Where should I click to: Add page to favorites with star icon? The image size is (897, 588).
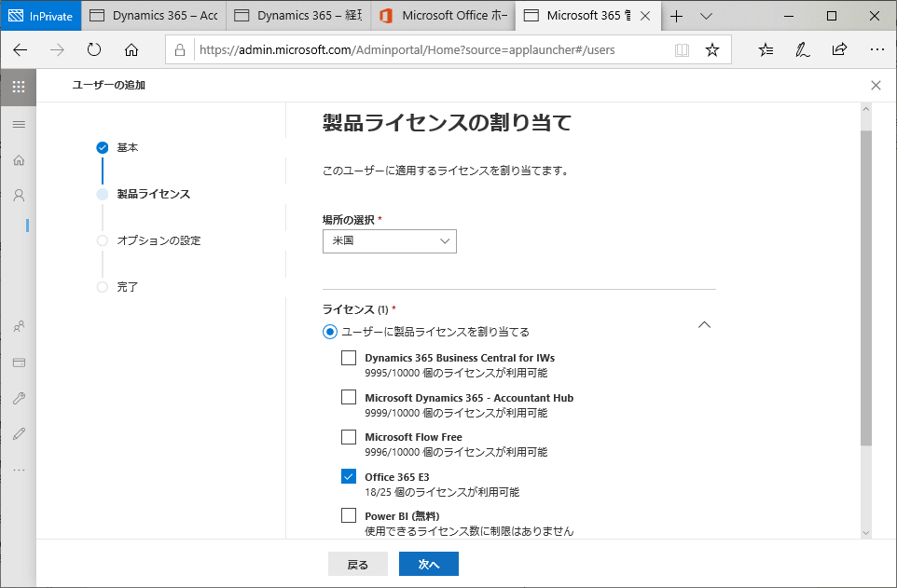(x=712, y=49)
